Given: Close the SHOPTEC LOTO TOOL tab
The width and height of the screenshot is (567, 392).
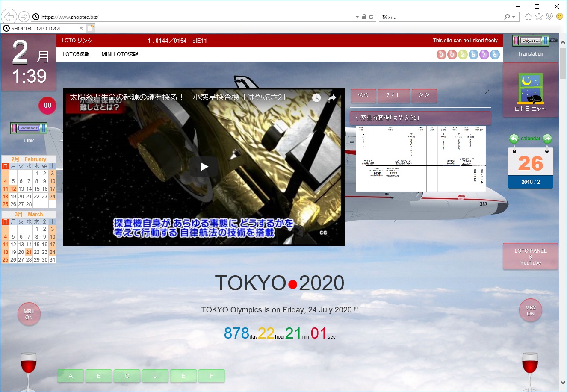Looking at the screenshot, I should [81, 28].
